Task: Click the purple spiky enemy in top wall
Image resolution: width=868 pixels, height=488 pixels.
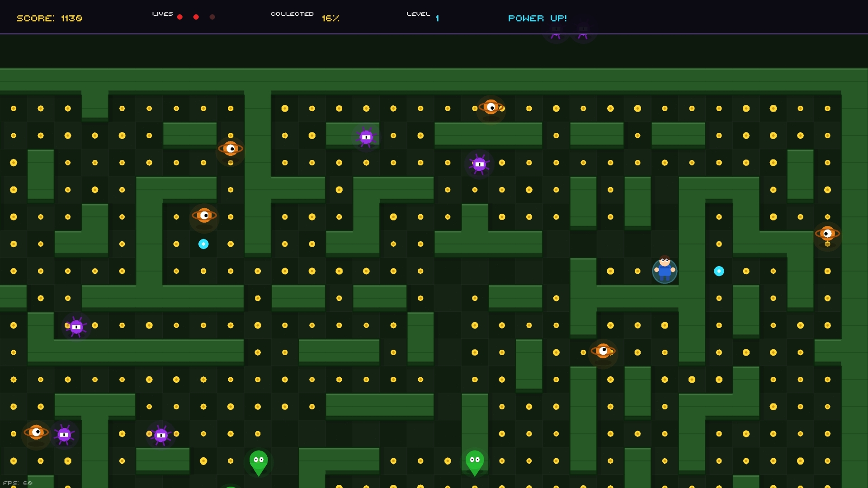Action: [366, 137]
